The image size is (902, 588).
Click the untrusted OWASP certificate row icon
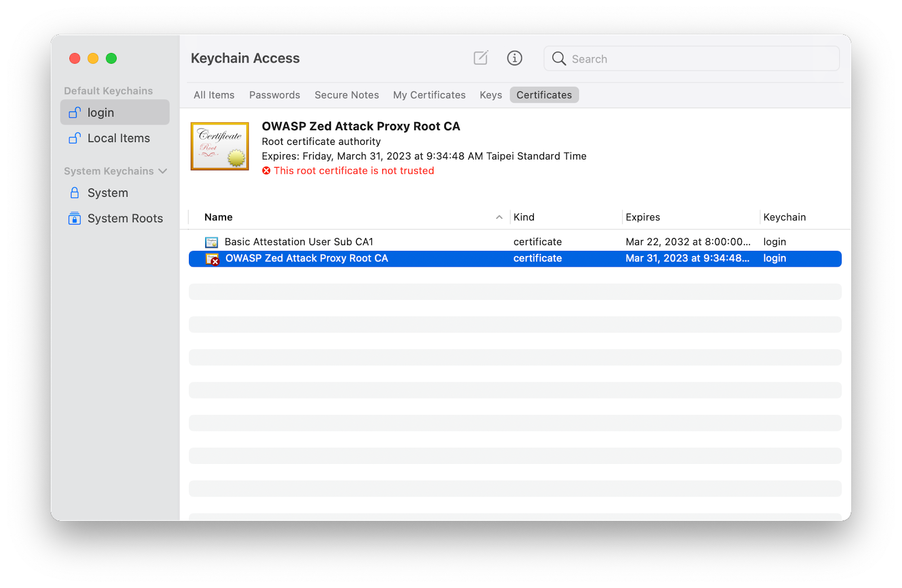click(x=212, y=259)
